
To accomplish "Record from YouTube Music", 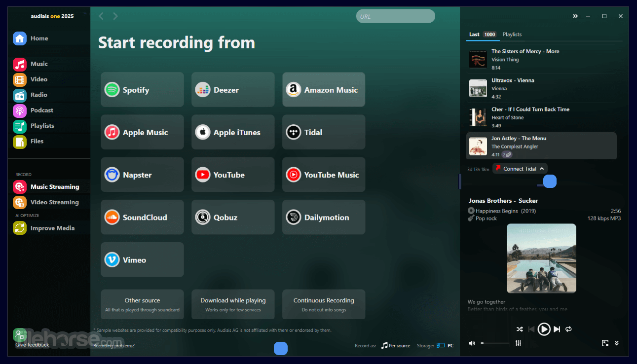I will [324, 175].
